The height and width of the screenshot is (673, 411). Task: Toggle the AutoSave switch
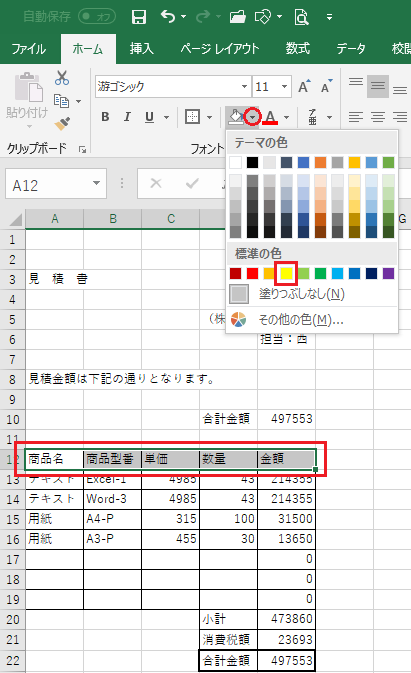tap(97, 17)
